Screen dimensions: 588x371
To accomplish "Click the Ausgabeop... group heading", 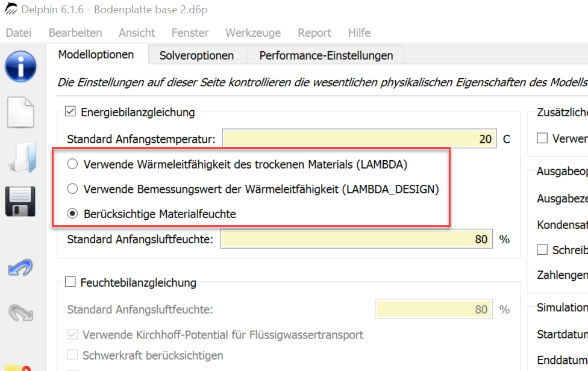I will 562,171.
